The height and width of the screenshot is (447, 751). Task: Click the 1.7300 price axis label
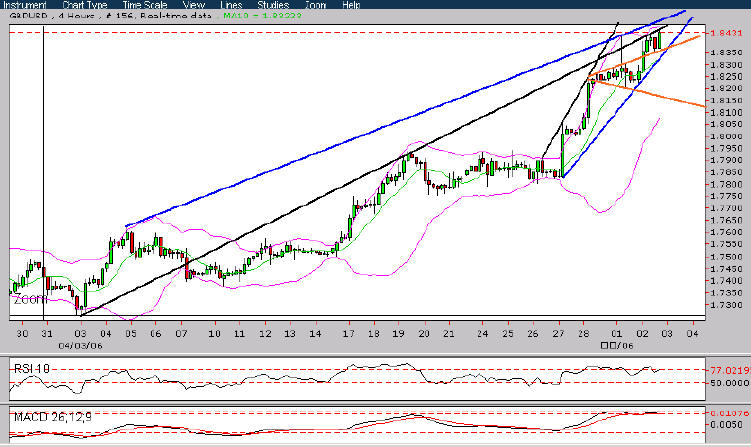pyautogui.click(x=726, y=305)
